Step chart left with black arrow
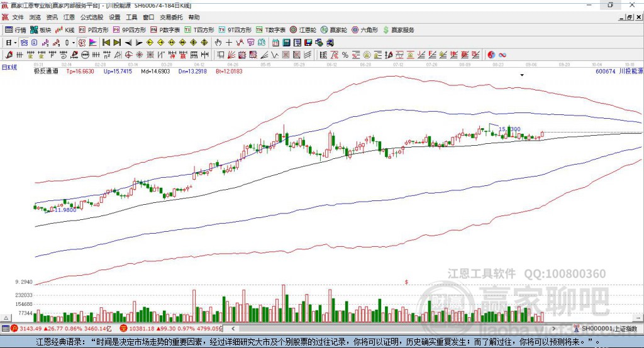Screen dimensions: 644x348 pos(128,43)
